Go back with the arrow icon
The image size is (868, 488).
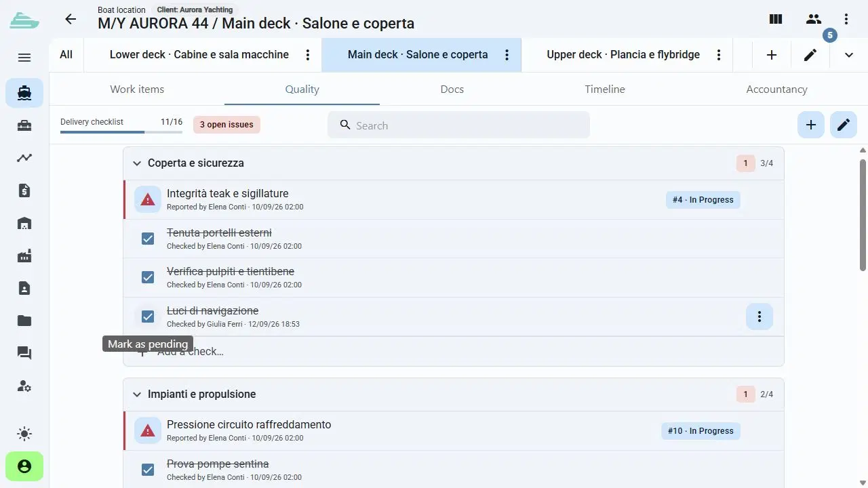[71, 19]
